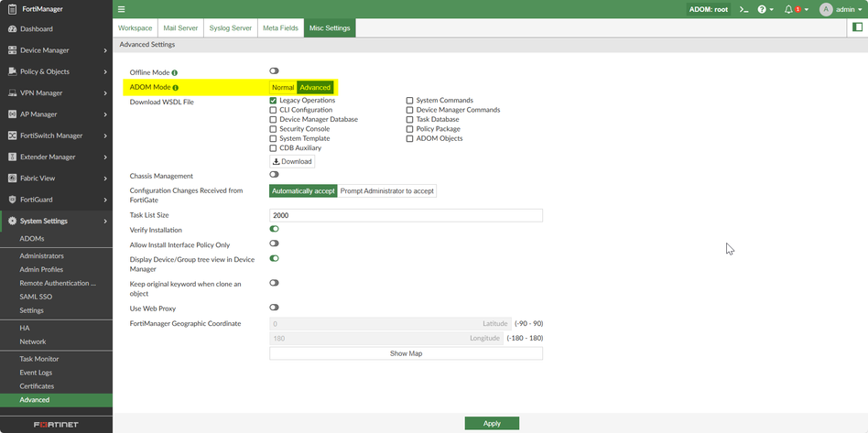Viewport: 868px width, 433px height.
Task: Click the Dashboard sidebar icon
Action: pyautogui.click(x=12, y=28)
